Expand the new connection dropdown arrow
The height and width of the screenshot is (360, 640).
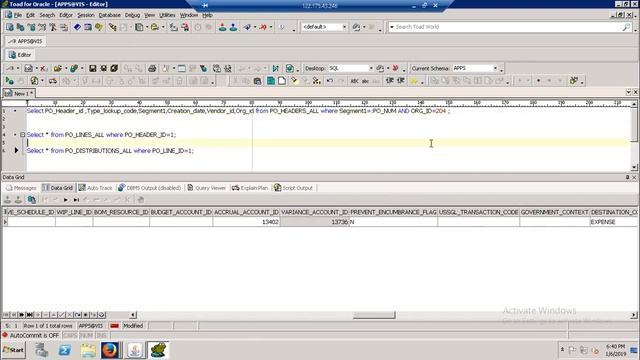point(255,27)
